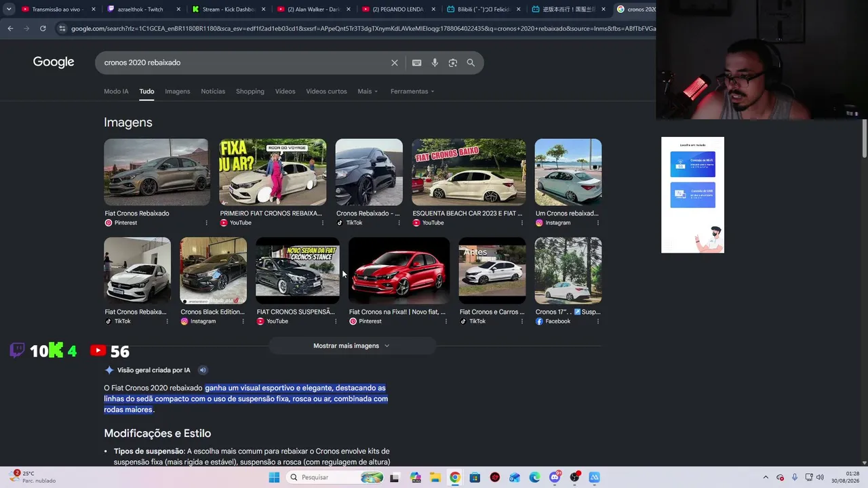868x488 pixels.
Task: Click the Windows taskbar Pesquisar box
Action: 335,477
